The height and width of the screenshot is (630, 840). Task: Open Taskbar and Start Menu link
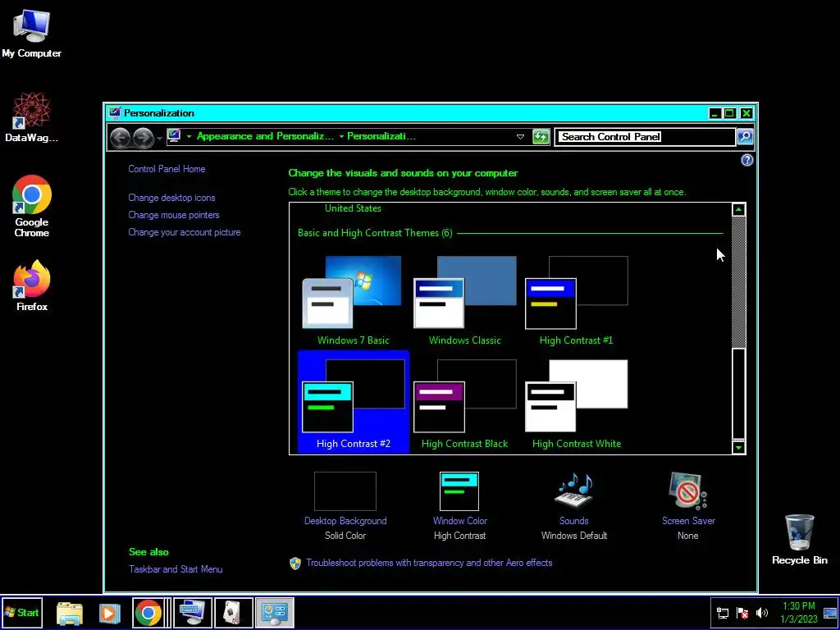[176, 569]
